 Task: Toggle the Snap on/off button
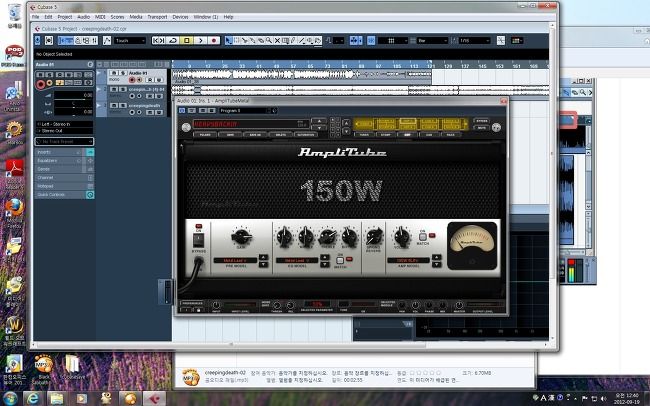click(x=371, y=40)
